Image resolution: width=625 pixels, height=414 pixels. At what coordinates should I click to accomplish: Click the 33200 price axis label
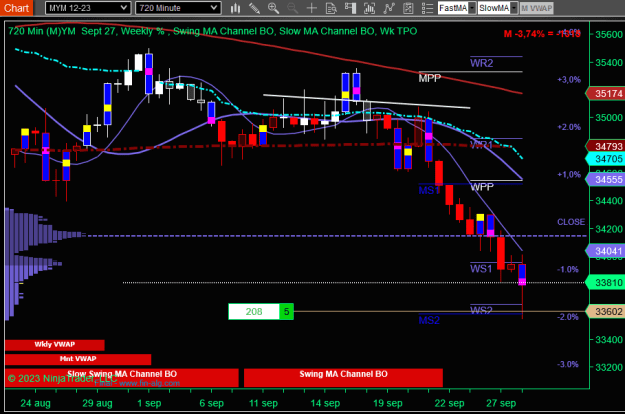click(x=609, y=367)
